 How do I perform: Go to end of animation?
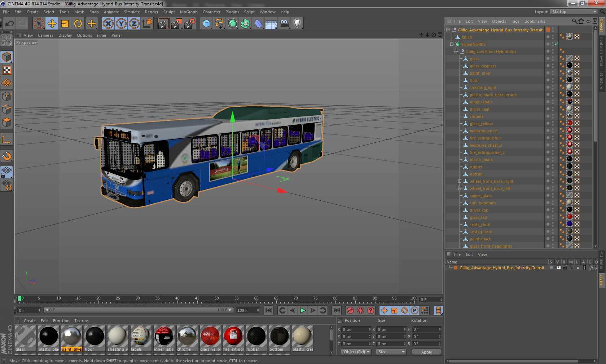pos(337,310)
